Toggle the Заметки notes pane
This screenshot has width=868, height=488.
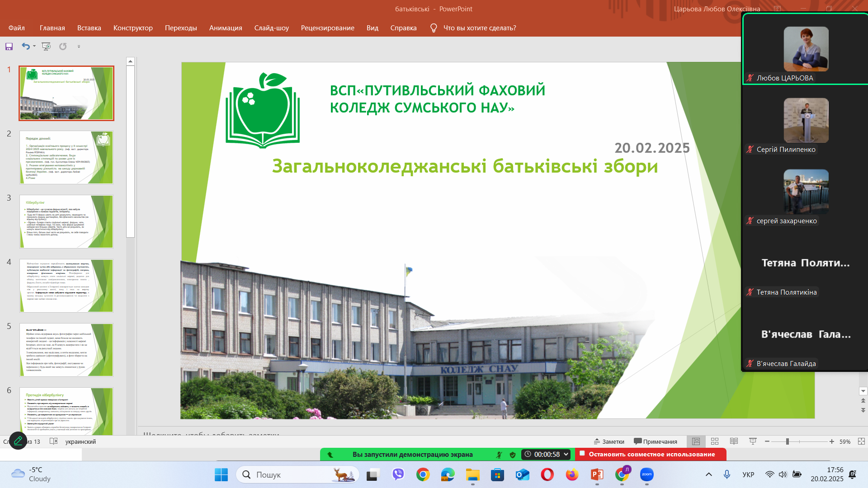click(609, 441)
